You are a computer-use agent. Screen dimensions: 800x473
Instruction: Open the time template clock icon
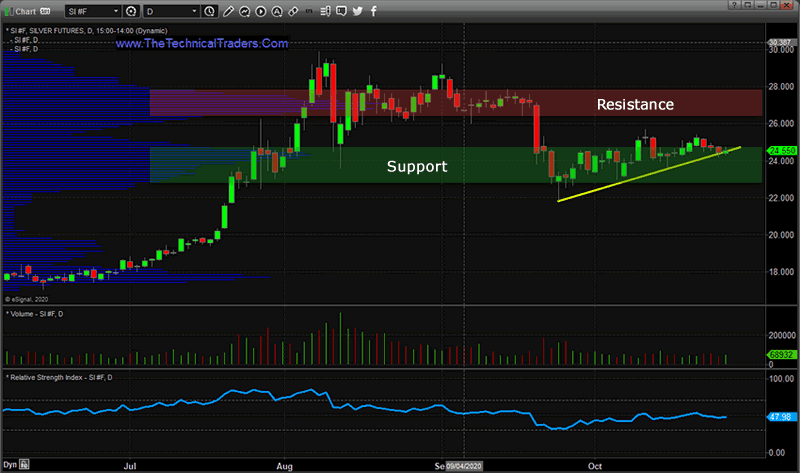click(x=209, y=11)
